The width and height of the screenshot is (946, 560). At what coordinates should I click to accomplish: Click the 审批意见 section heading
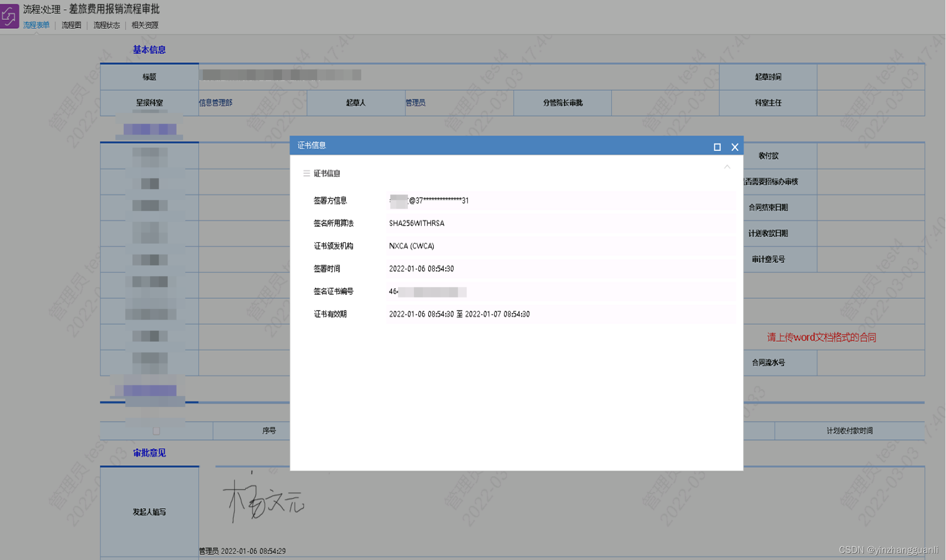click(x=149, y=453)
